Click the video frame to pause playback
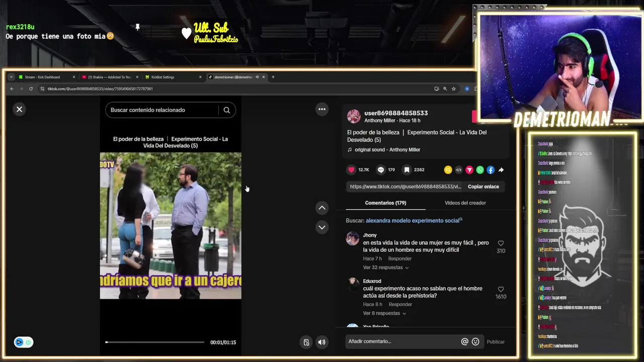 (x=171, y=226)
